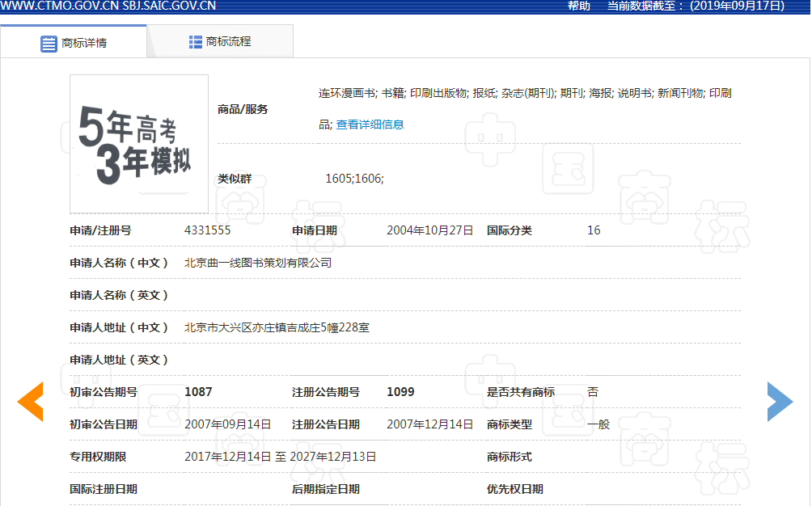Screen dimensions: 812x506
Task: Select registration date 2007年12月14日
Action: (x=429, y=424)
